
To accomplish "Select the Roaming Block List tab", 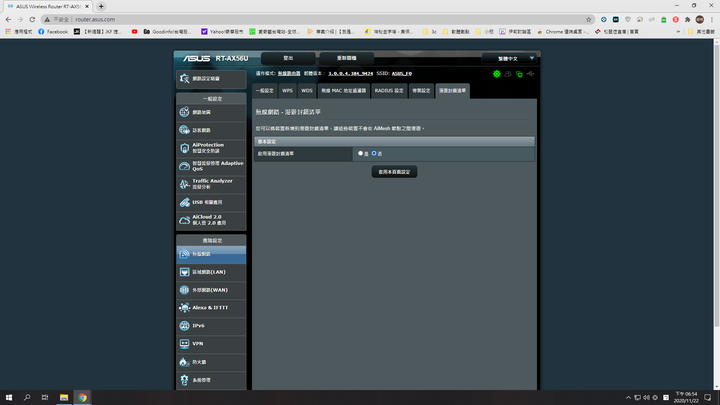I will (452, 91).
